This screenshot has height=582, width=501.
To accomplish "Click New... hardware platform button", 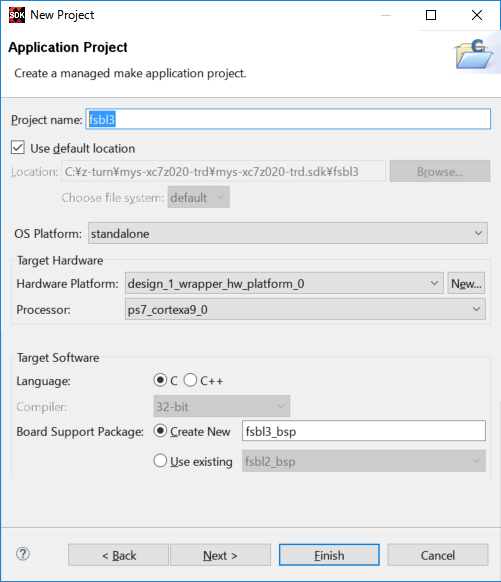I will (466, 284).
